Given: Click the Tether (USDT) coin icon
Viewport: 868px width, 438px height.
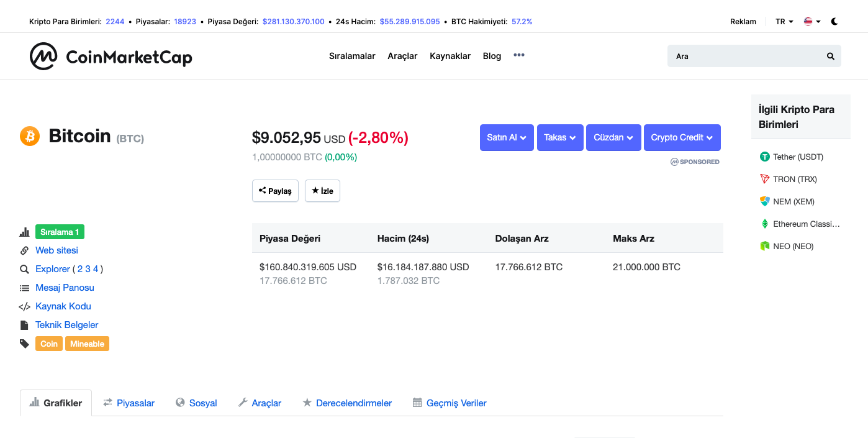Looking at the screenshot, I should (x=765, y=157).
